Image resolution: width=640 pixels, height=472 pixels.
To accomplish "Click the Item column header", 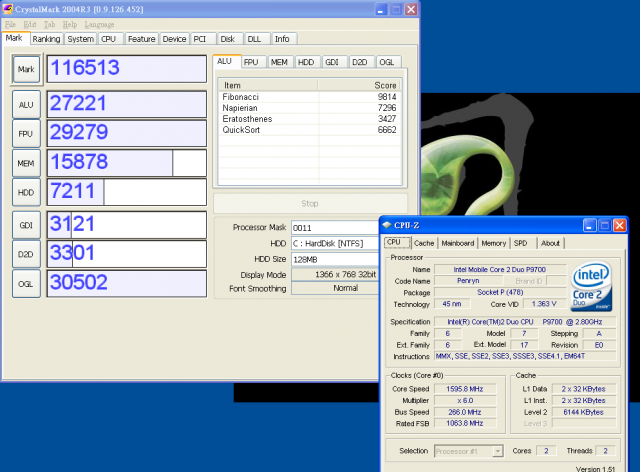I will pos(268,85).
